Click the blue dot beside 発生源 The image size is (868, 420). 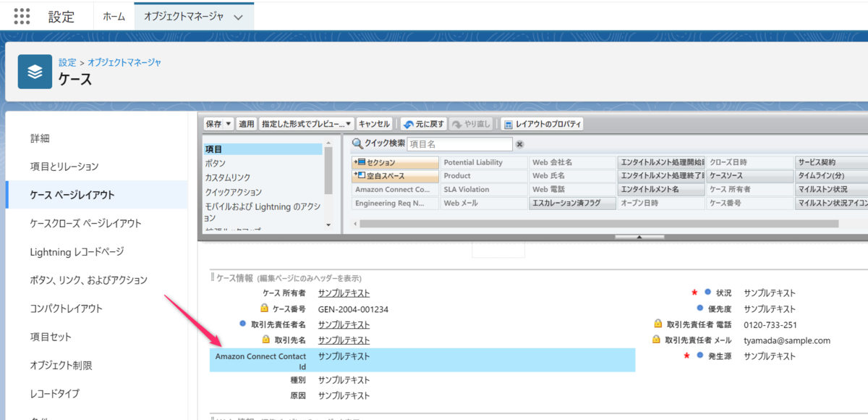point(700,356)
